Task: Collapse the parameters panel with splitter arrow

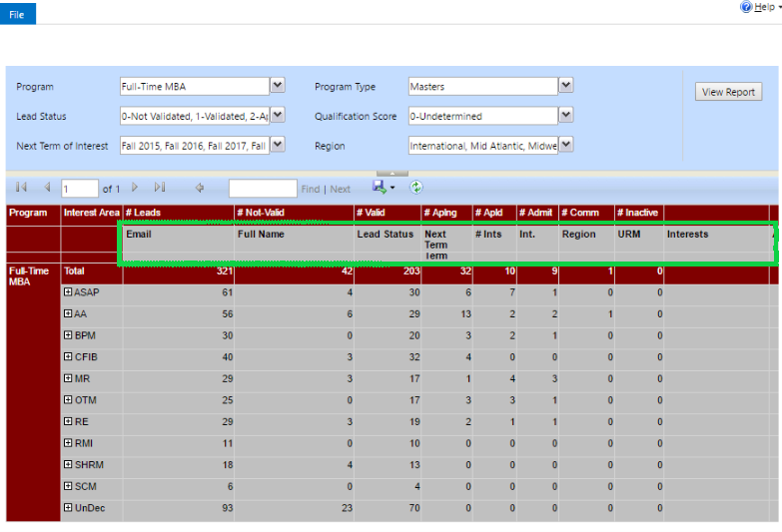Action: pos(391,174)
